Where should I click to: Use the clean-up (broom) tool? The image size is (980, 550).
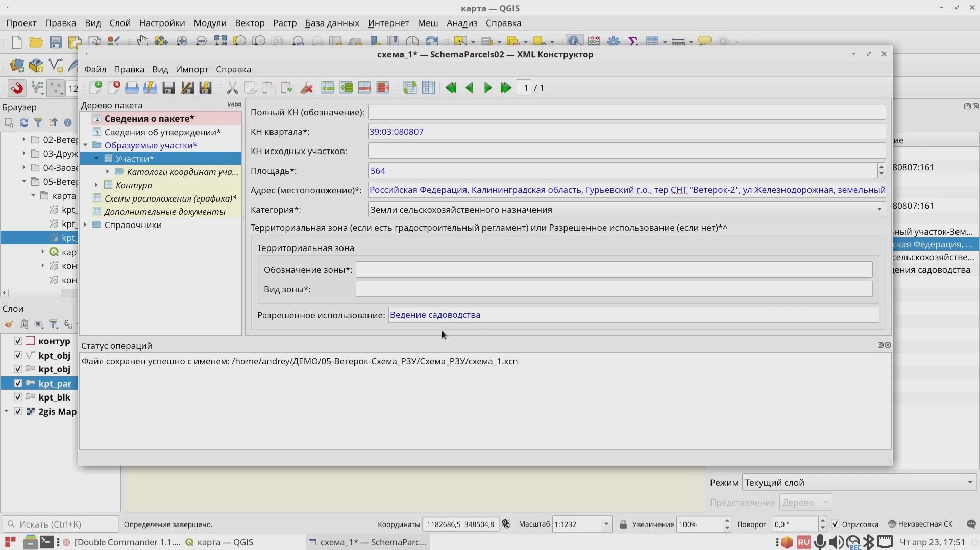coord(306,87)
